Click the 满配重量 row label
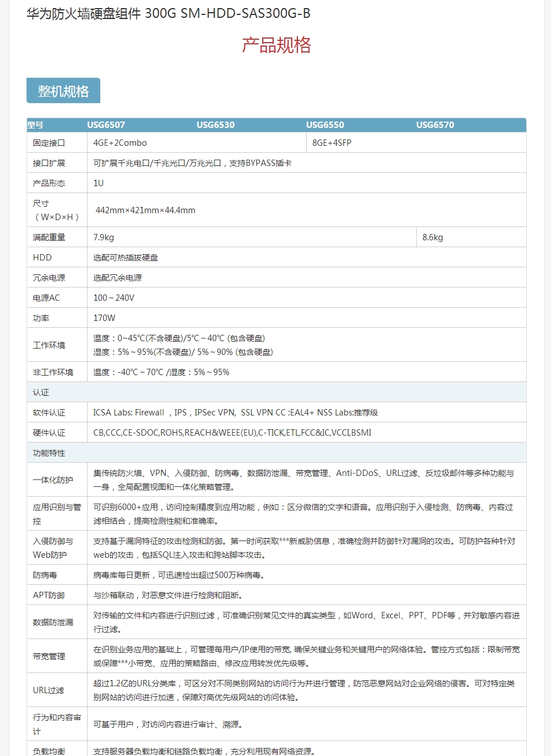Viewport: 551px width, 756px height. tap(49, 237)
